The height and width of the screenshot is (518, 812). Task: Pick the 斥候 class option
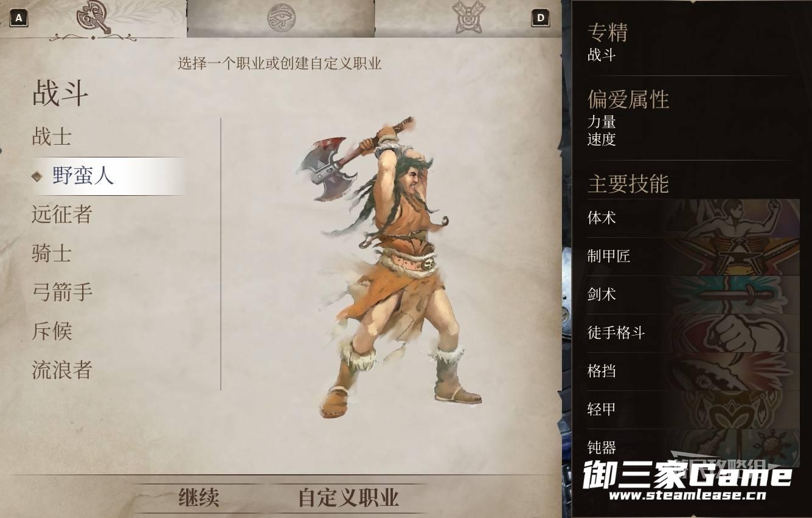[x=52, y=331]
